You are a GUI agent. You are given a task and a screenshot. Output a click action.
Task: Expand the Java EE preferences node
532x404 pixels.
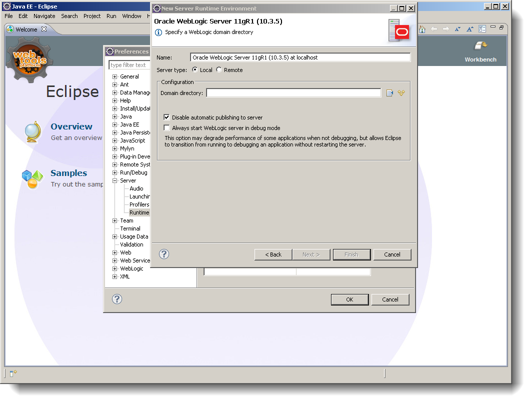(114, 124)
